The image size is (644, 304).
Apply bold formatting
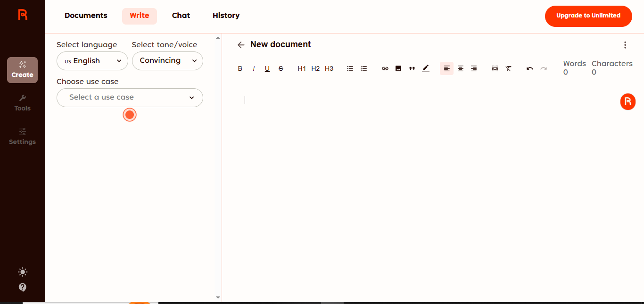click(240, 68)
